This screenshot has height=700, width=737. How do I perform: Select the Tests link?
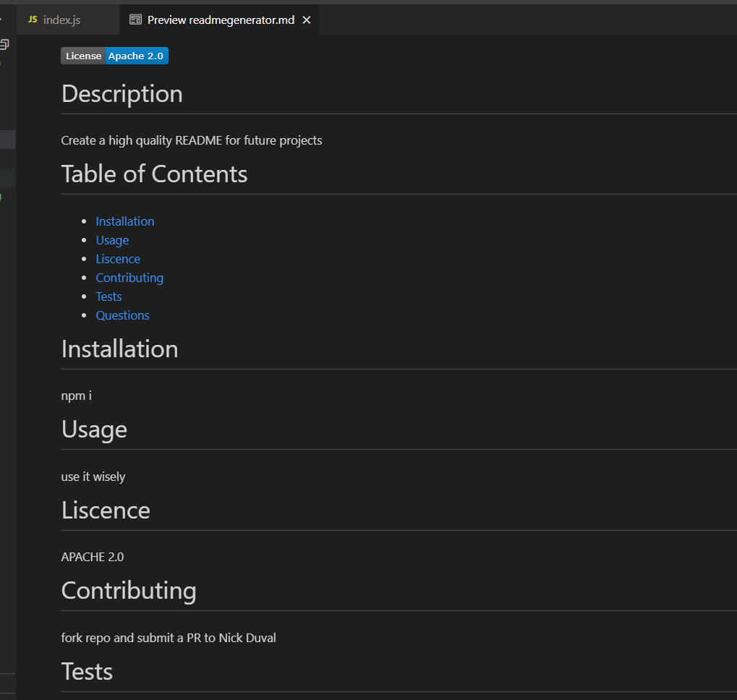coord(108,296)
